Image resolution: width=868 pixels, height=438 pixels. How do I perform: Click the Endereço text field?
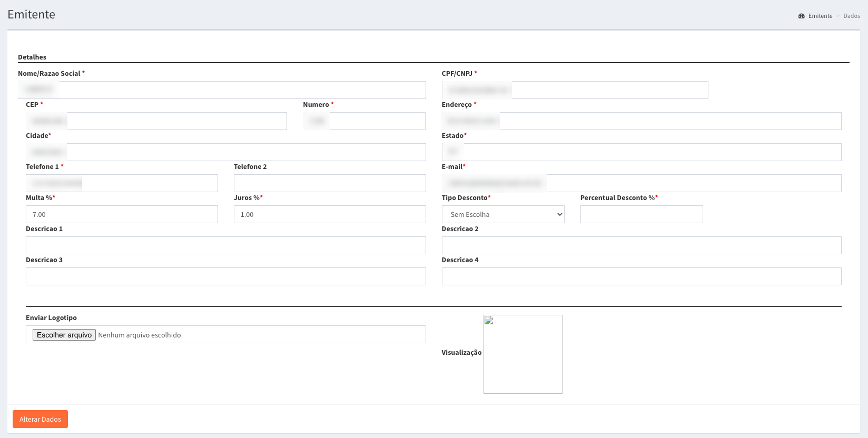(x=642, y=121)
